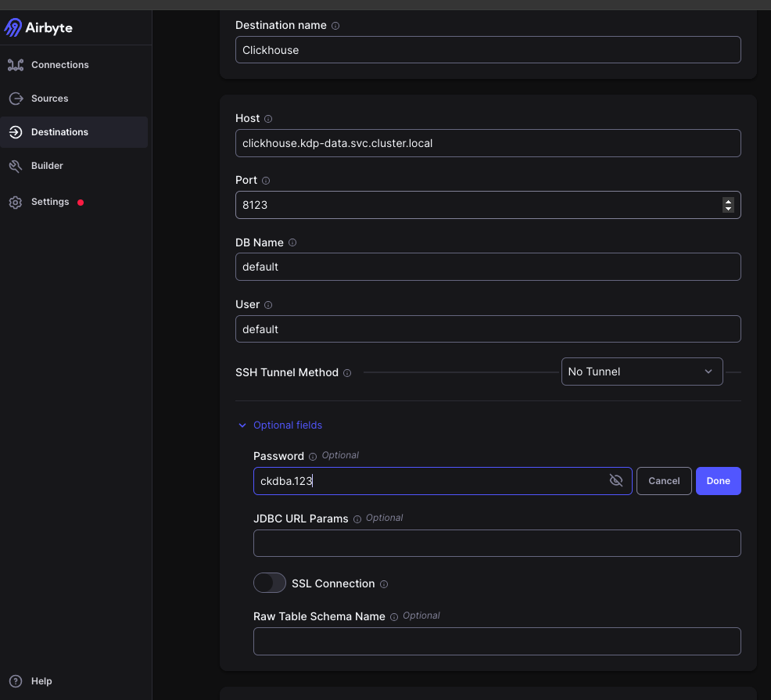Click the JDBC URL Params info icon

point(357,519)
